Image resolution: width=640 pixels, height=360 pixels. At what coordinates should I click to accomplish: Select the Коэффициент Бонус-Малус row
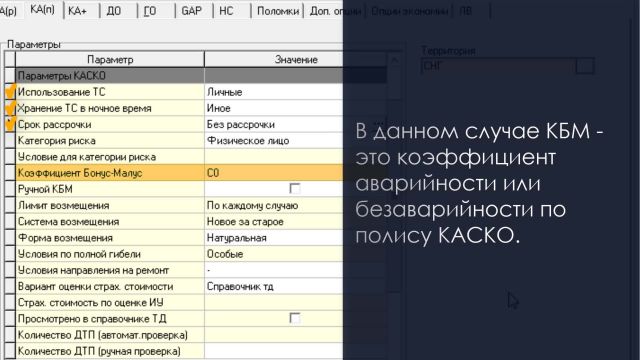(110, 173)
